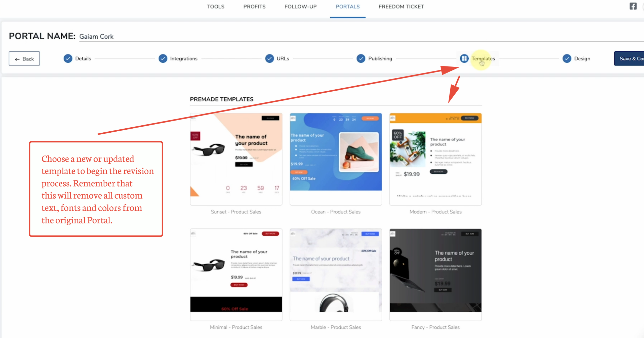
Task: Click the URLs step checkmark icon
Action: tap(269, 59)
